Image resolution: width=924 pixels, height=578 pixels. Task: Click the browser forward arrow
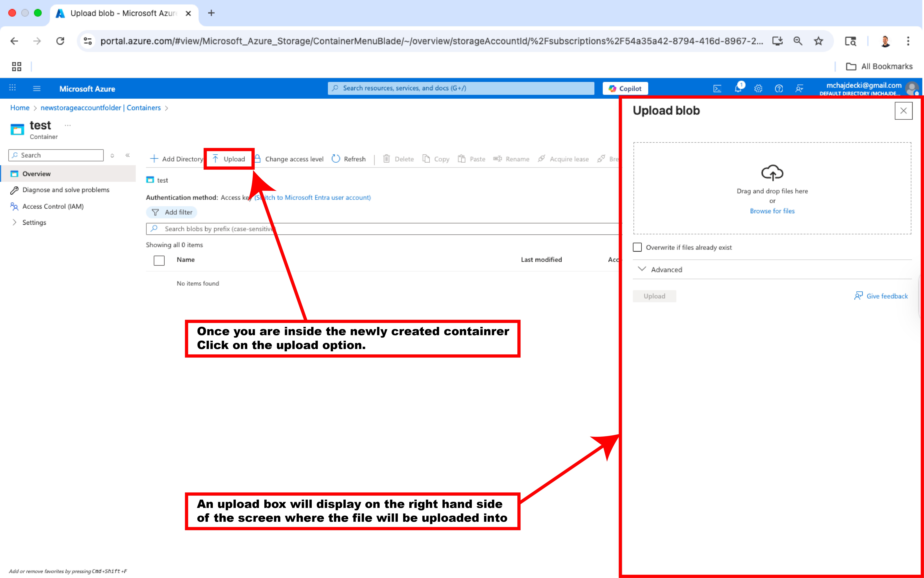click(x=37, y=41)
